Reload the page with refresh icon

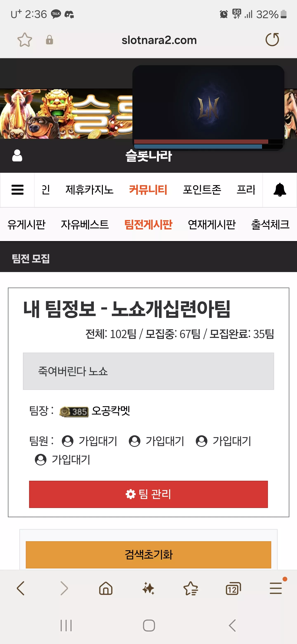click(272, 39)
